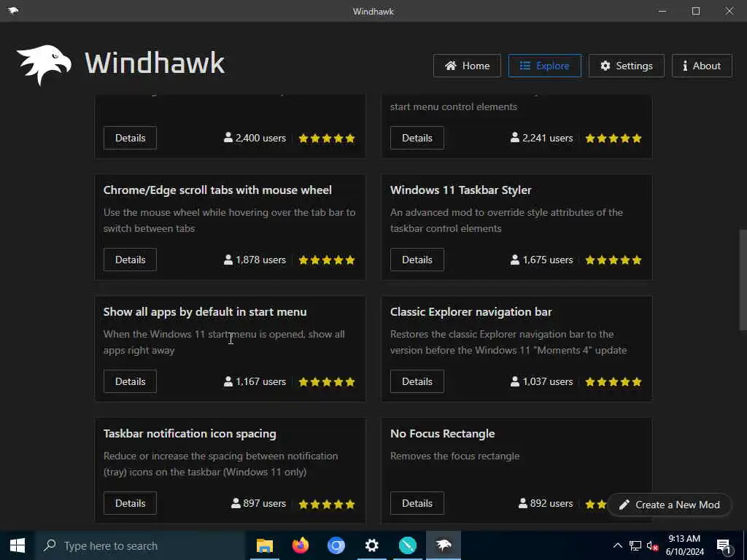Click the Windhawk eagle logo

tap(44, 65)
